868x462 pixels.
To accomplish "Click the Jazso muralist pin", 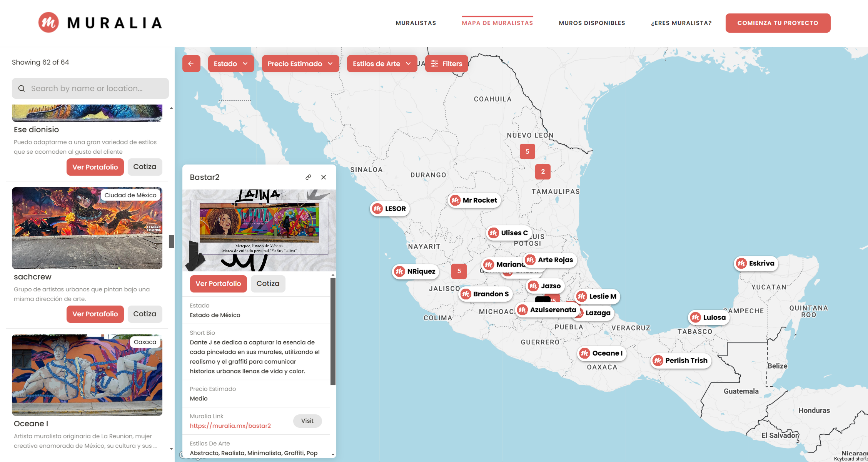I will coord(545,286).
